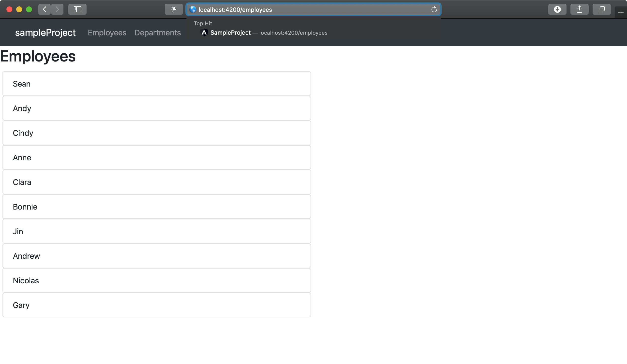
Task: Select the SampleProject top hit suggestion
Action: coord(264,33)
